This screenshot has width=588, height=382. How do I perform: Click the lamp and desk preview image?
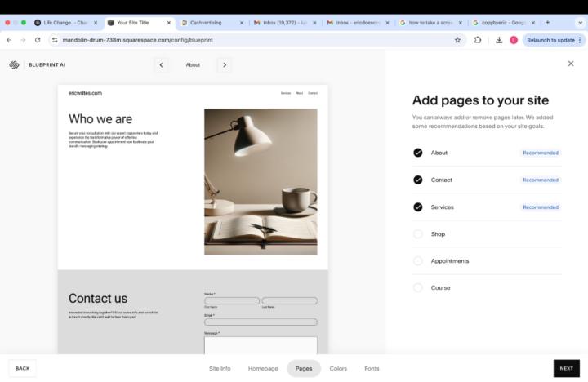(261, 181)
